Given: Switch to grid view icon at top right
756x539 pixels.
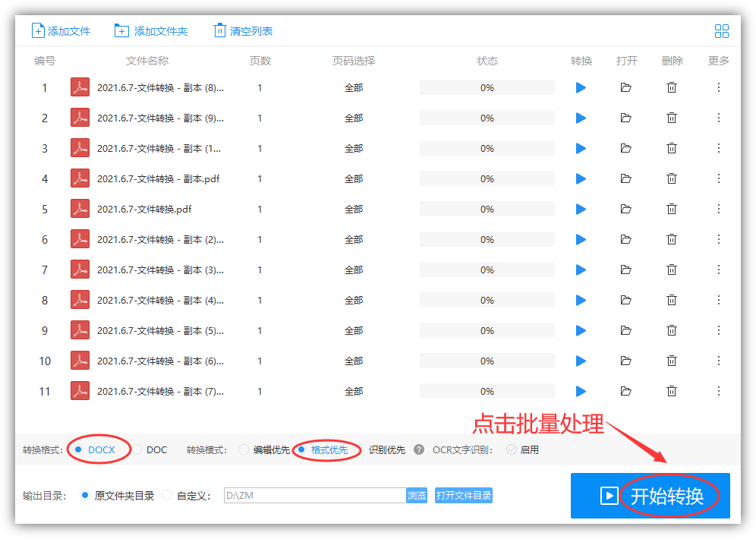Looking at the screenshot, I should click(721, 31).
